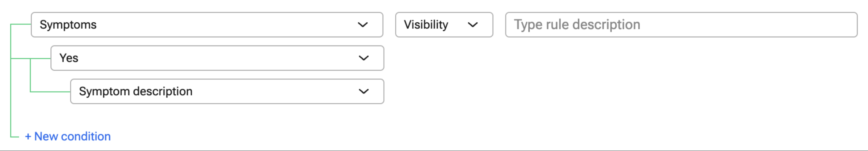Click the Symptoms label text
This screenshot has width=868, height=151.
68,24
